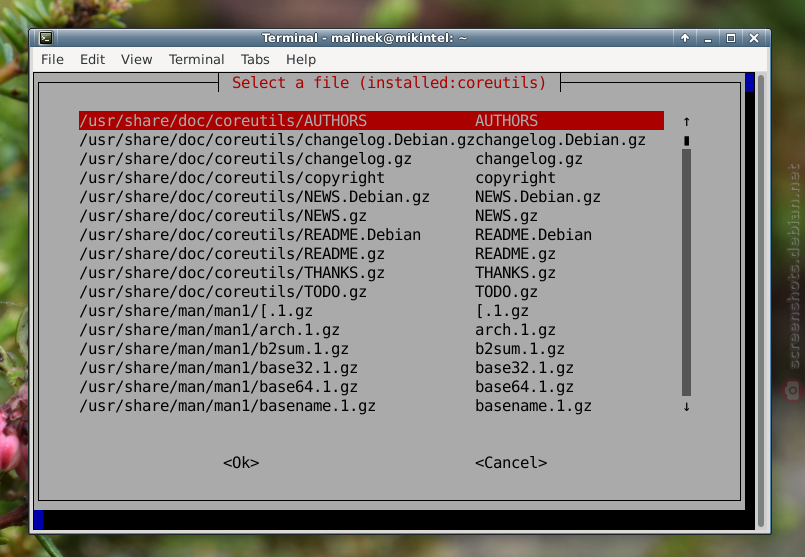
Task: Select the b2sum.1.gz man page row
Action: (371, 349)
